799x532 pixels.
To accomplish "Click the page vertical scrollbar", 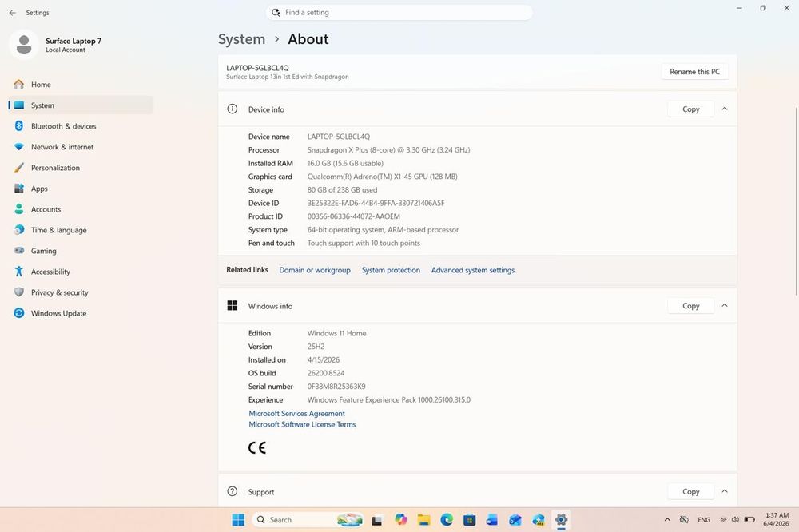I will (x=796, y=201).
